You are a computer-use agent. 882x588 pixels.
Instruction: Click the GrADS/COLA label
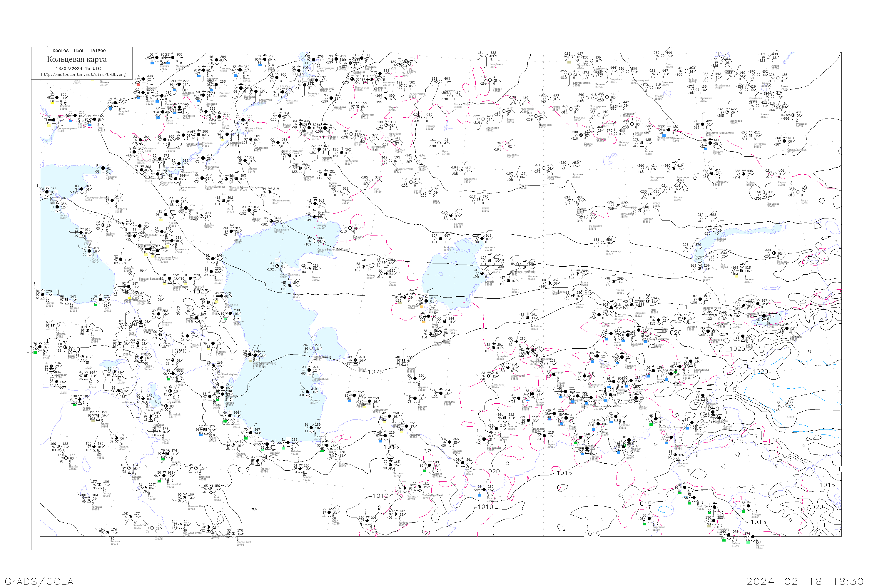(x=39, y=581)
